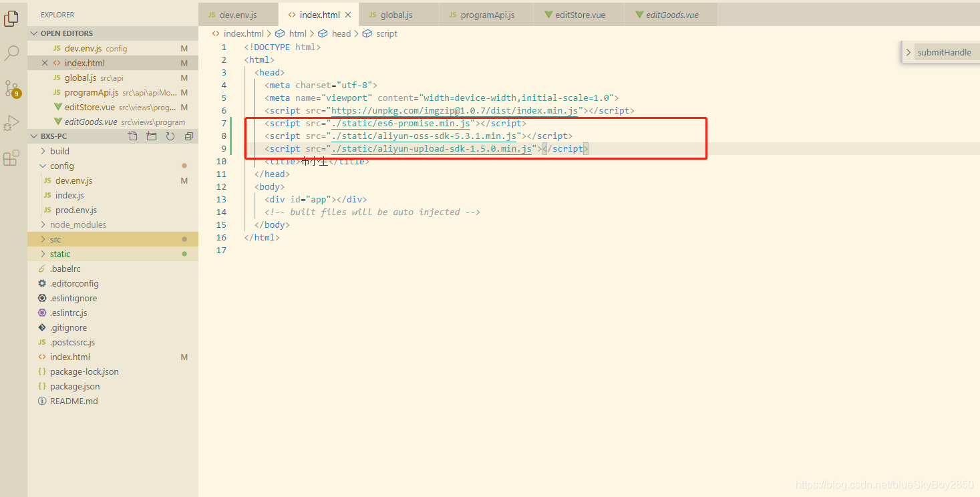980x497 pixels.
Task: Click head in the breadcrumb
Action: tap(341, 33)
